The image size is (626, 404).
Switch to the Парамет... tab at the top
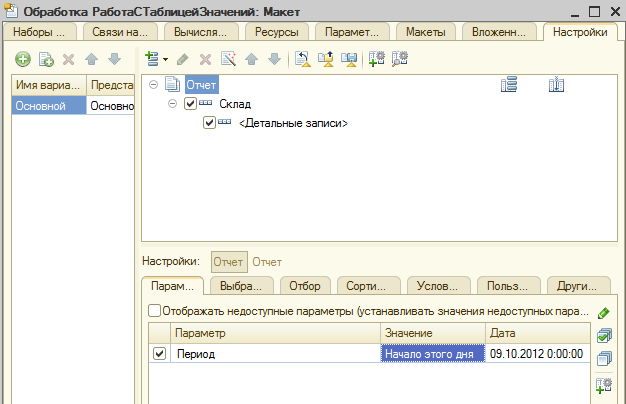[x=352, y=32]
